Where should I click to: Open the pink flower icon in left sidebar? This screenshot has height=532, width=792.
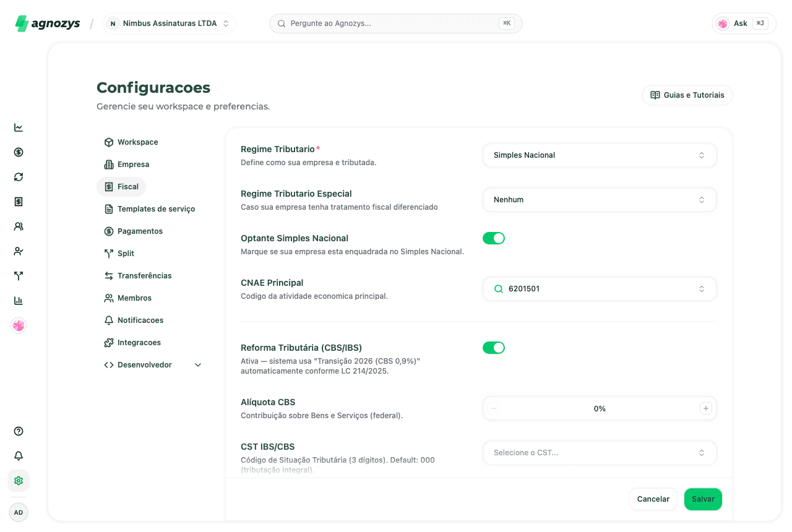19,325
